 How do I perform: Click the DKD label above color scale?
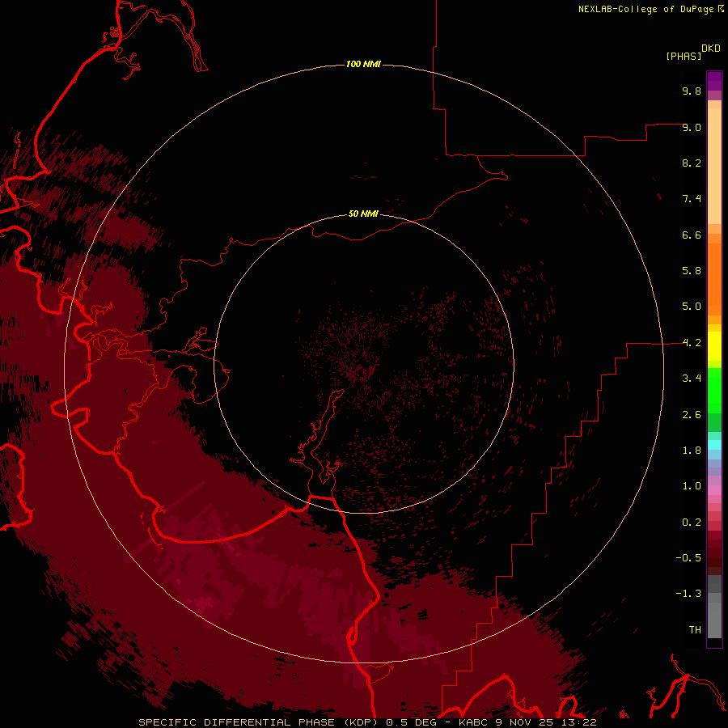tap(711, 49)
